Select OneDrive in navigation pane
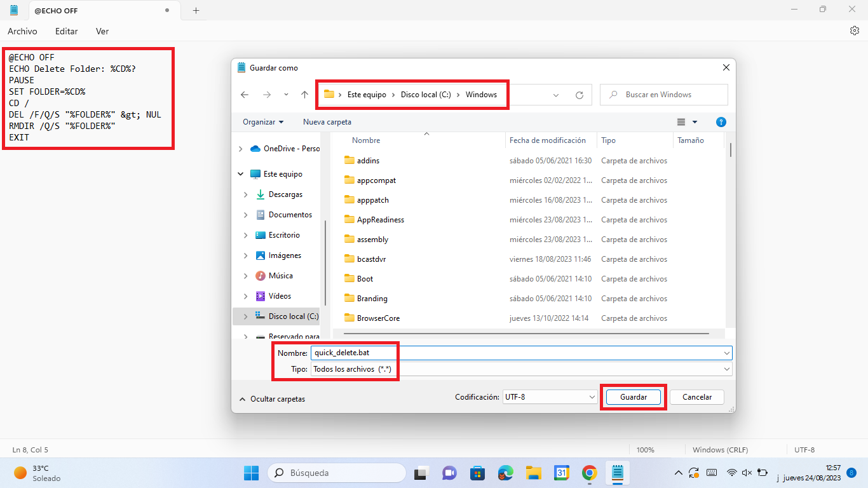The height and width of the screenshot is (488, 868). [291, 149]
